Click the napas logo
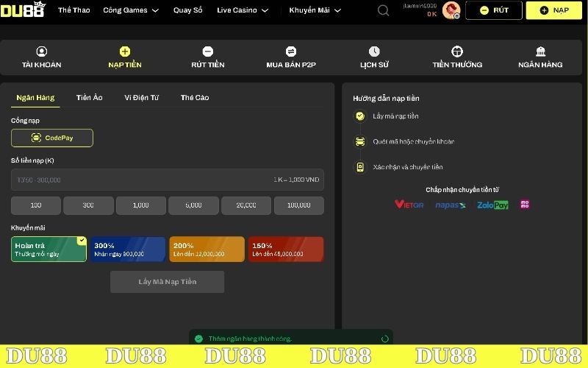 (x=451, y=205)
